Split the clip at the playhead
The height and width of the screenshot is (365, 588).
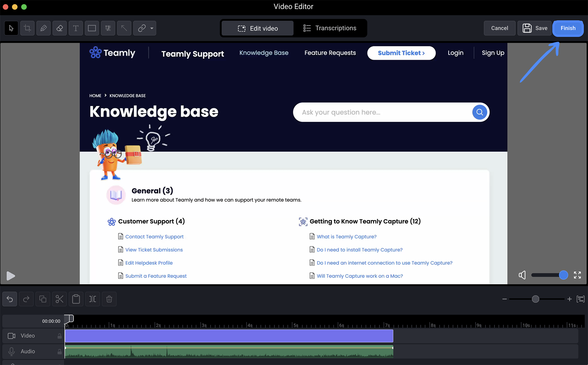point(93,299)
